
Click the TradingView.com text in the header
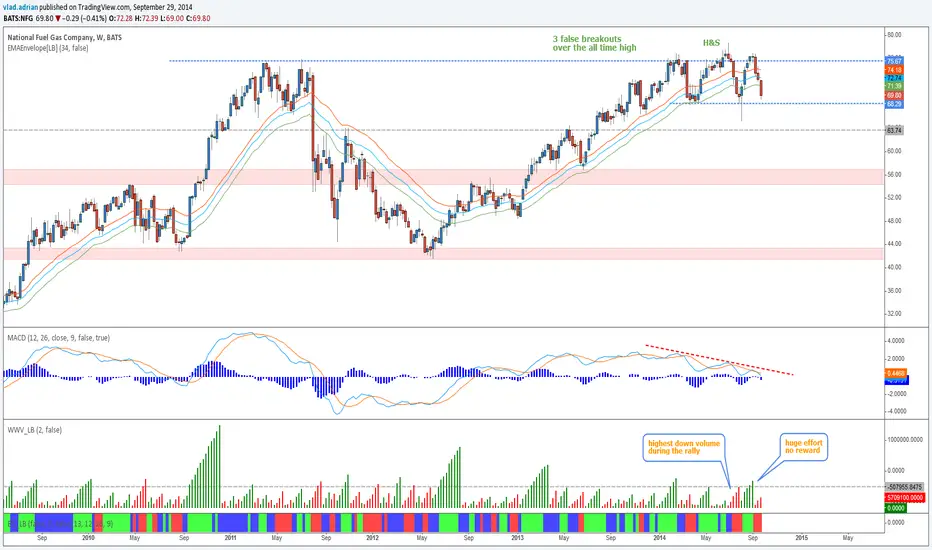click(x=104, y=8)
